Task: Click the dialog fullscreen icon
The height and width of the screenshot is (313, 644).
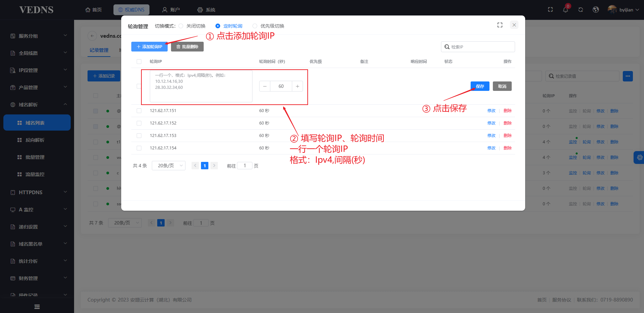Action: click(x=500, y=25)
